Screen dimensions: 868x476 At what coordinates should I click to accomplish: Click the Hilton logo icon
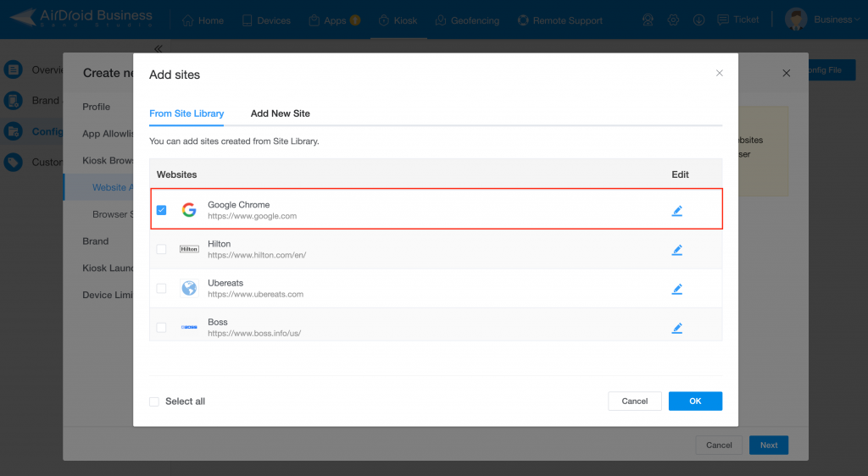[x=189, y=249]
